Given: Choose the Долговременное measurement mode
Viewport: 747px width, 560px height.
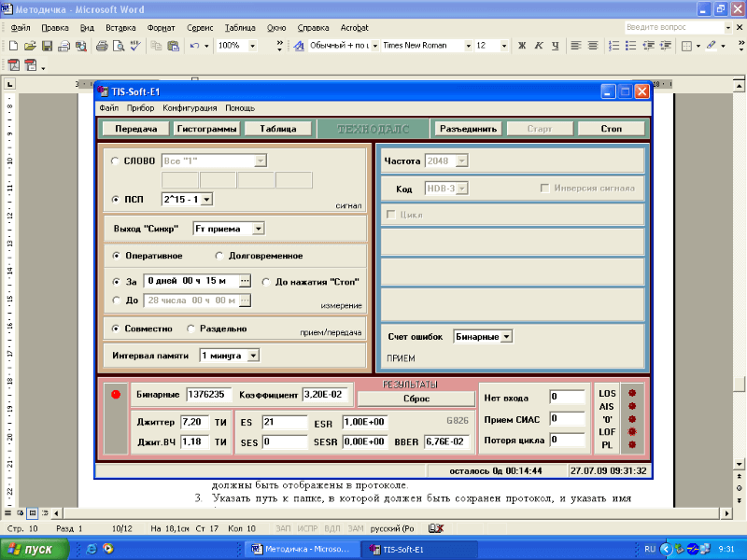Looking at the screenshot, I should point(219,256).
